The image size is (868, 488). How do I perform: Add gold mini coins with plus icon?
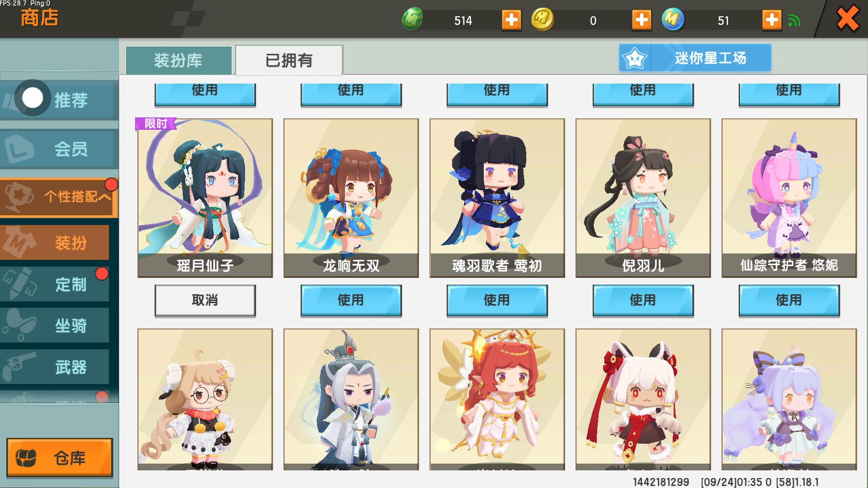click(x=642, y=20)
